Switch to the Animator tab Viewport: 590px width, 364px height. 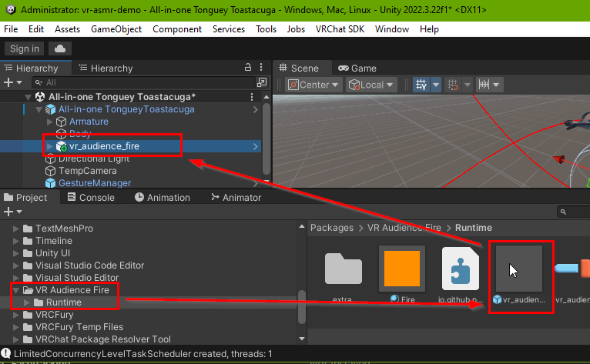click(236, 198)
